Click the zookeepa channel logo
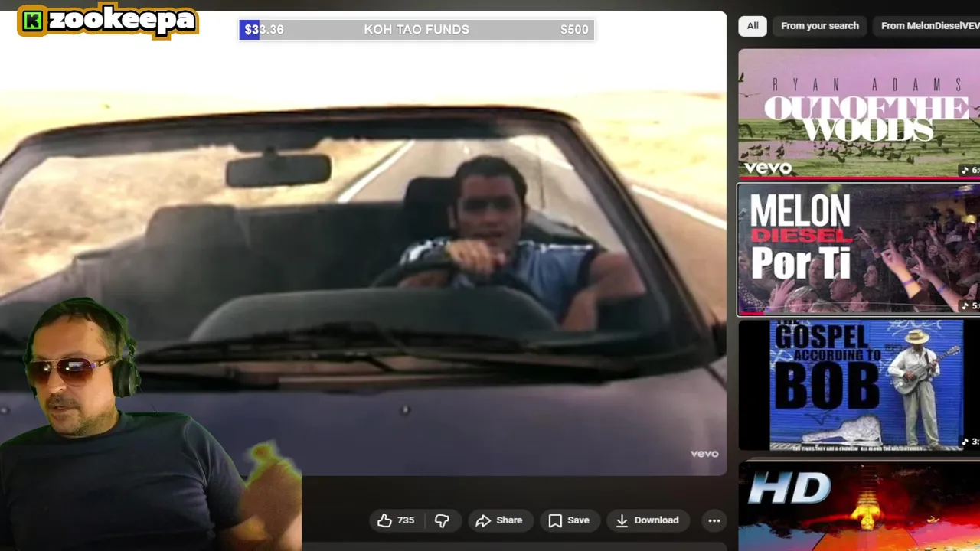The image size is (980, 551). point(108,21)
